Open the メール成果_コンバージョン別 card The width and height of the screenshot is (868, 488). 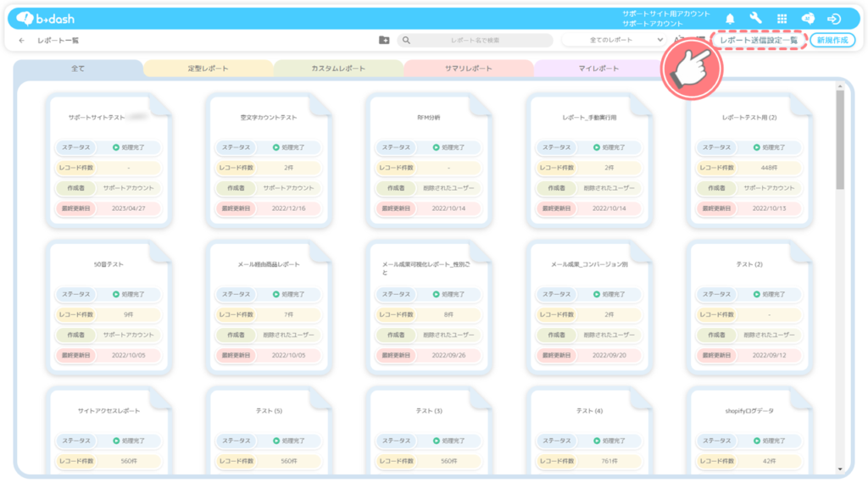(590, 308)
